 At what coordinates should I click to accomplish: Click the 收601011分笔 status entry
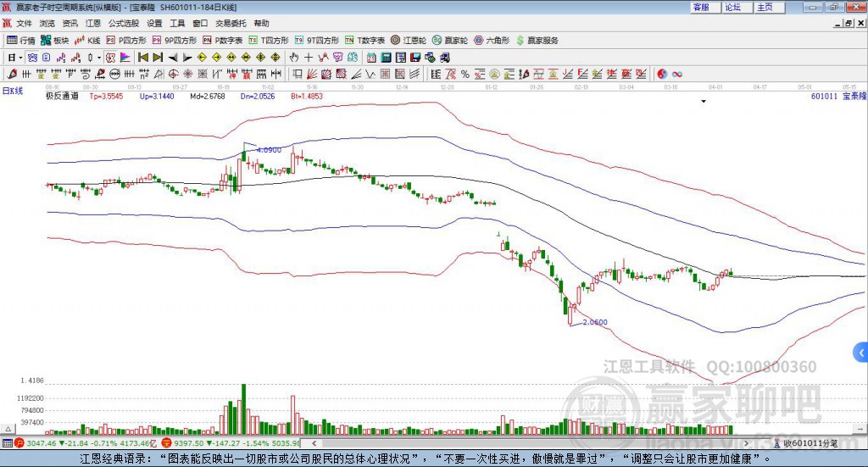point(806,443)
